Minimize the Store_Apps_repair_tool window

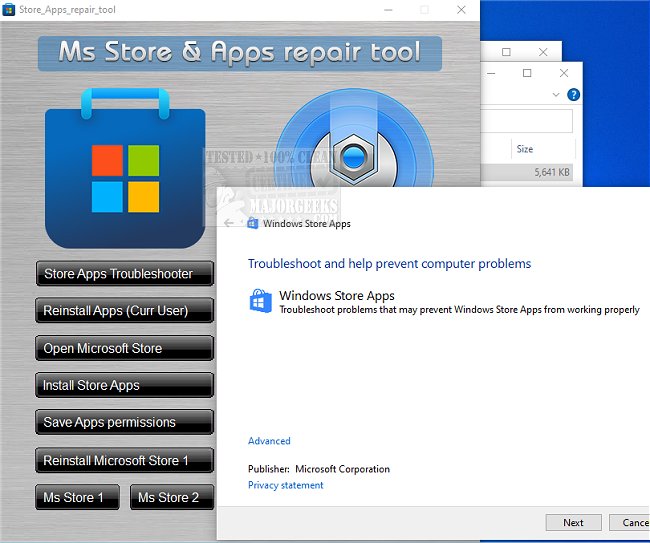[x=388, y=10]
